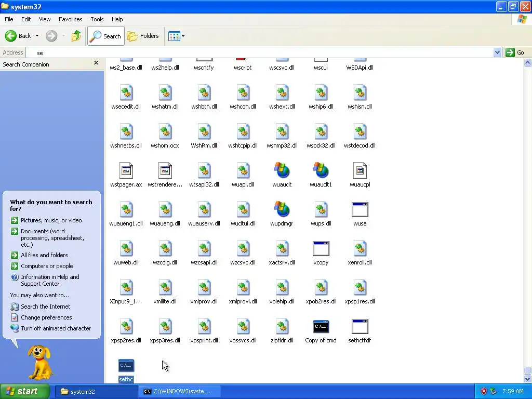This screenshot has width=532, height=399.
Task: Click the scrollbar up arrow
Action: point(527,62)
